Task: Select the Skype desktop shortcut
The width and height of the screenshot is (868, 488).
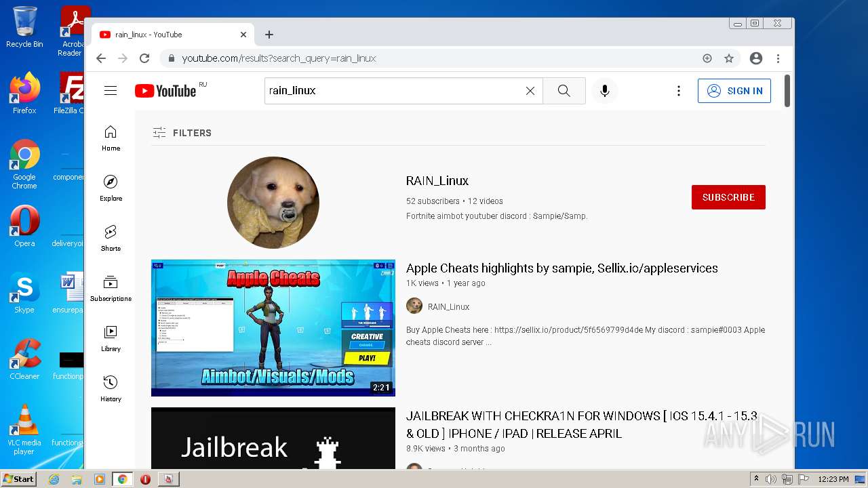Action: (x=24, y=293)
